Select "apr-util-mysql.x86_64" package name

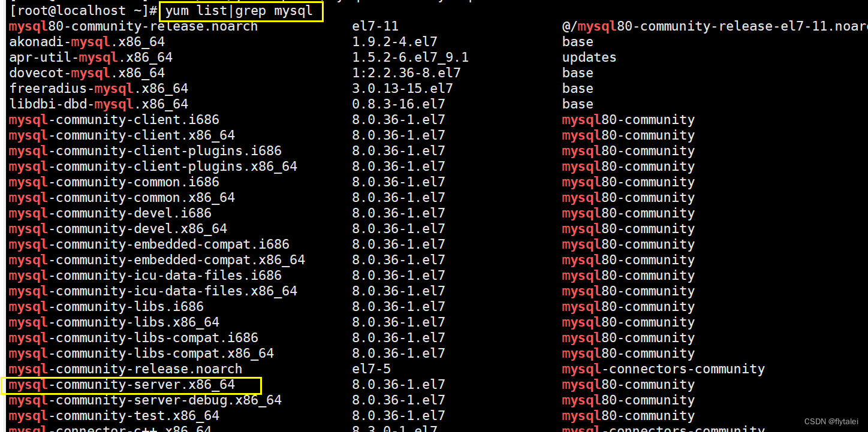[91, 58]
